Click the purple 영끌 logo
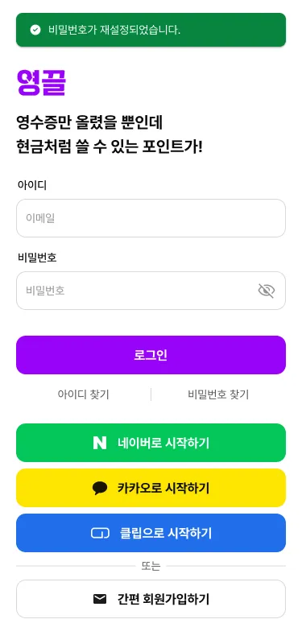Viewport: 302px width, 644px height. (x=42, y=83)
